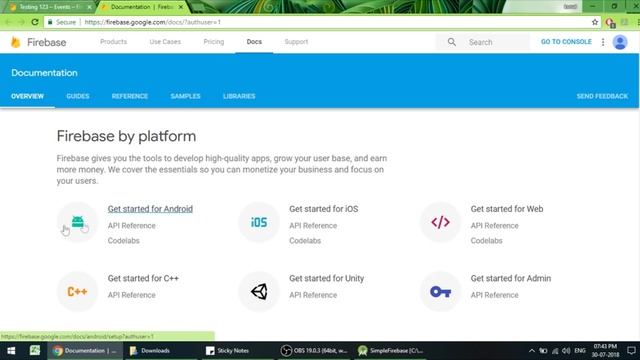Open OBS from the taskbar

point(314,351)
